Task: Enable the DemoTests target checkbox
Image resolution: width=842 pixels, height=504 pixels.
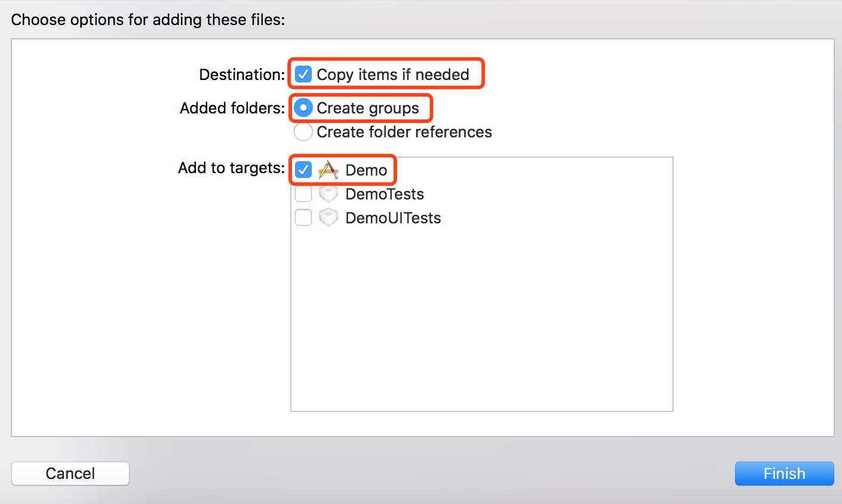Action: [303, 194]
